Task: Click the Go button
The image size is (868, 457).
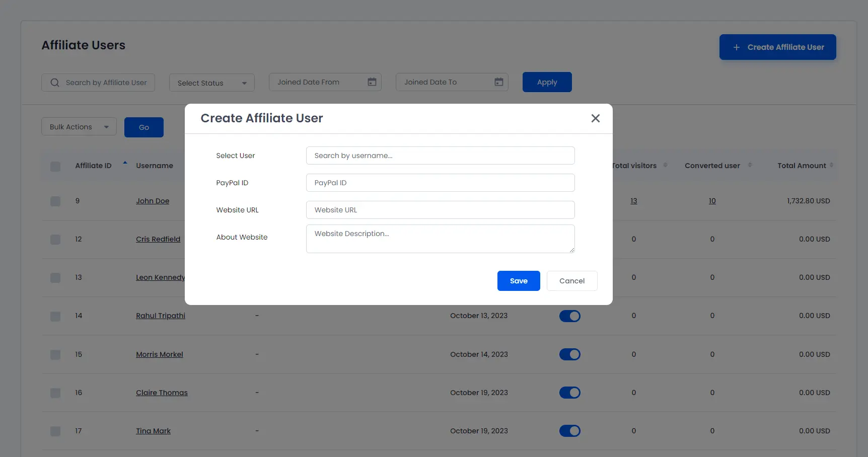Action: (x=144, y=127)
